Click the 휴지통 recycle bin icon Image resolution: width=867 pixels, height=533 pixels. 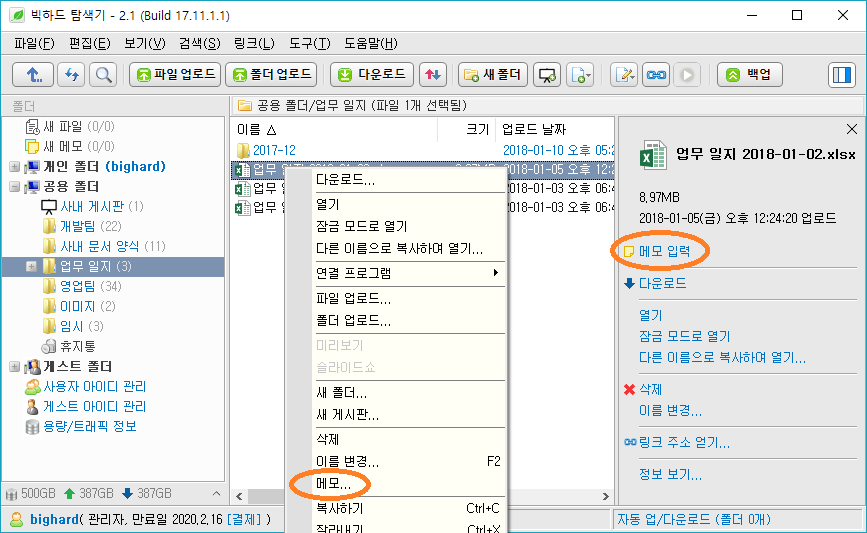pyautogui.click(x=49, y=346)
